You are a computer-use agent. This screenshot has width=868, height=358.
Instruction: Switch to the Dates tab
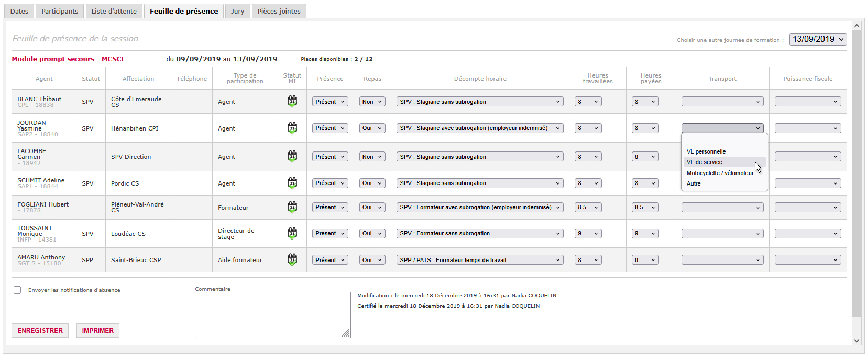point(19,11)
